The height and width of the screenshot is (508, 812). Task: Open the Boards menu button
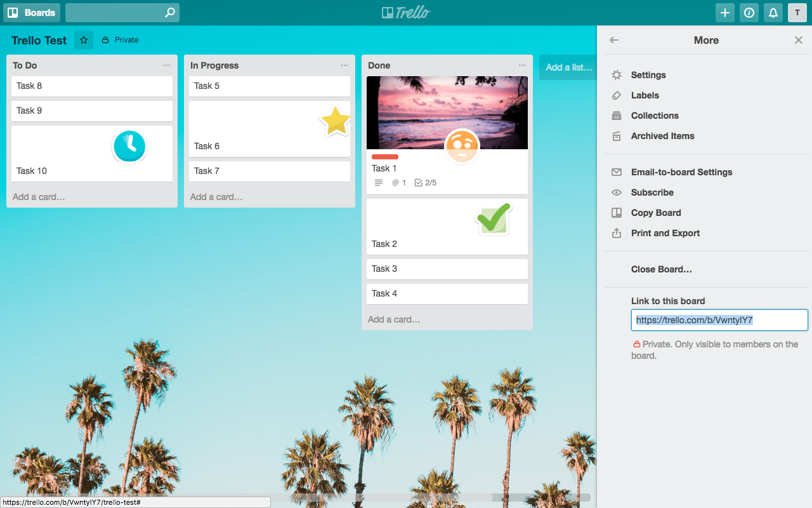click(32, 13)
